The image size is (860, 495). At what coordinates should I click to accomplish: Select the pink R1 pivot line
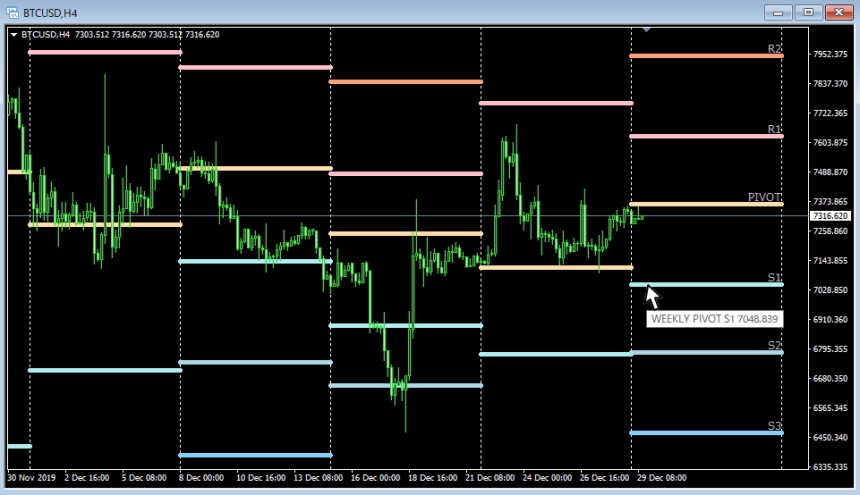coord(706,136)
